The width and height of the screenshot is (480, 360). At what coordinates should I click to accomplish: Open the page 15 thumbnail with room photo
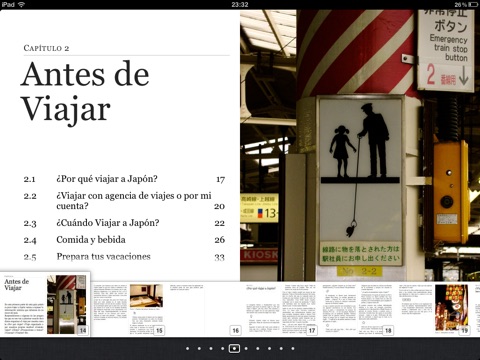(129, 309)
